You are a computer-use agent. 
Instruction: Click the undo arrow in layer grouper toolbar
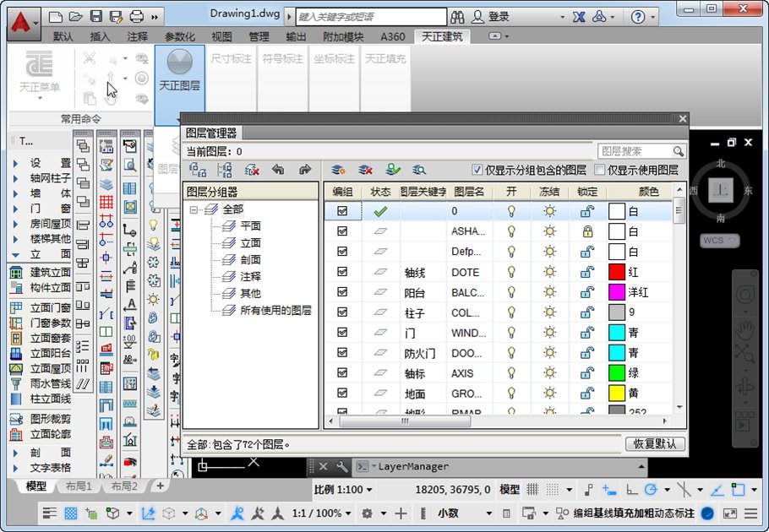(x=278, y=170)
